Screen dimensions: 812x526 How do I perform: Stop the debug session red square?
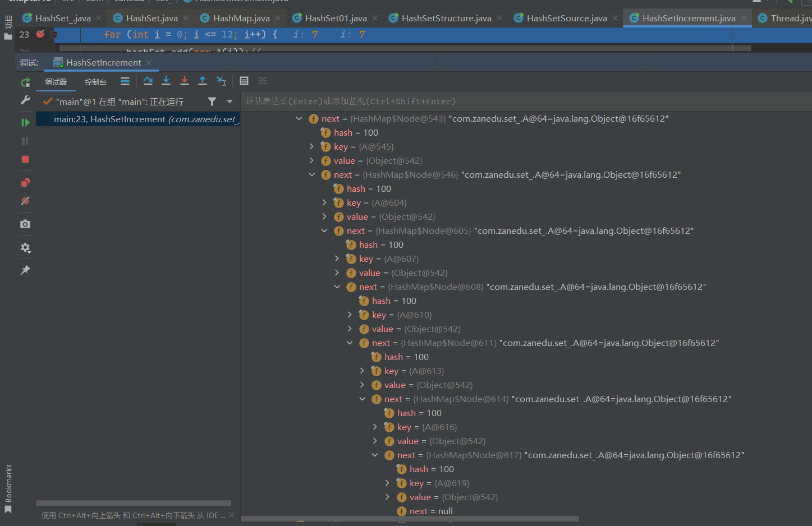[25, 159]
